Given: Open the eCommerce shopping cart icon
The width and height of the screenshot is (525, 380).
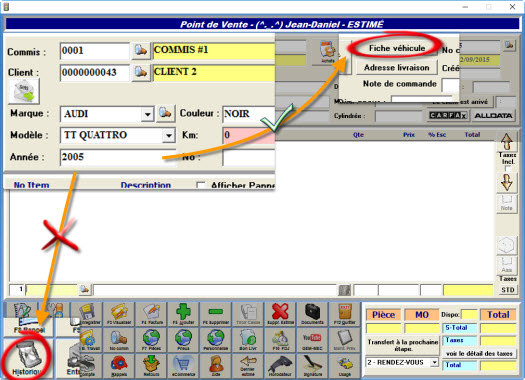Looking at the screenshot, I should [x=183, y=366].
